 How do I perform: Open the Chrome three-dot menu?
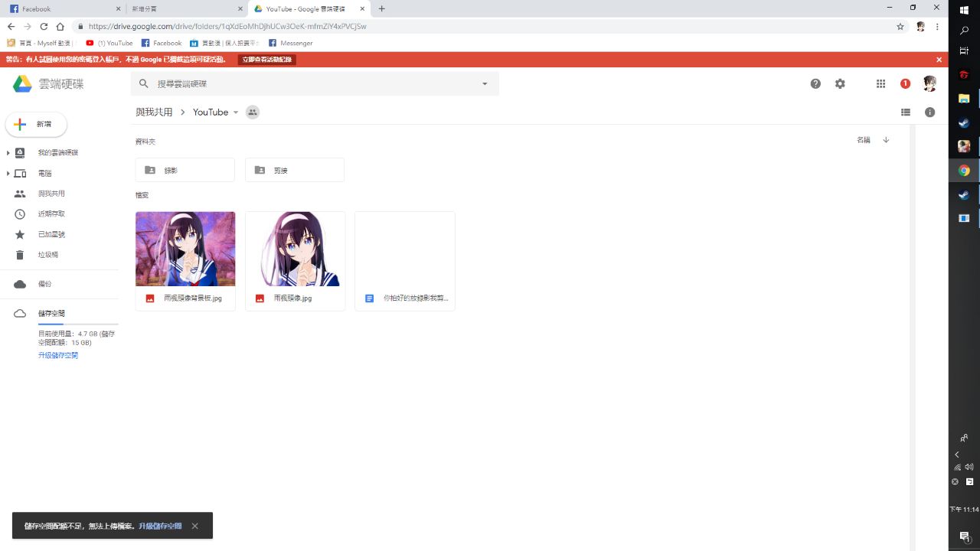point(937,26)
